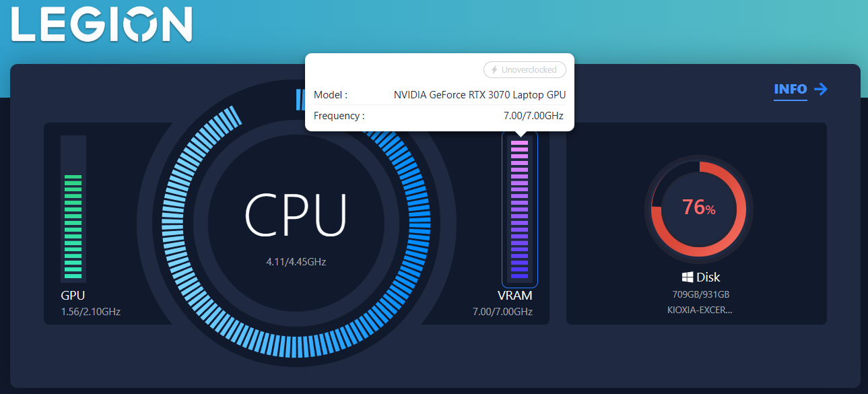Click the CPU frequency reading 4.11/4.45GHz
Screen dimensions: 868x394
[x=296, y=261]
